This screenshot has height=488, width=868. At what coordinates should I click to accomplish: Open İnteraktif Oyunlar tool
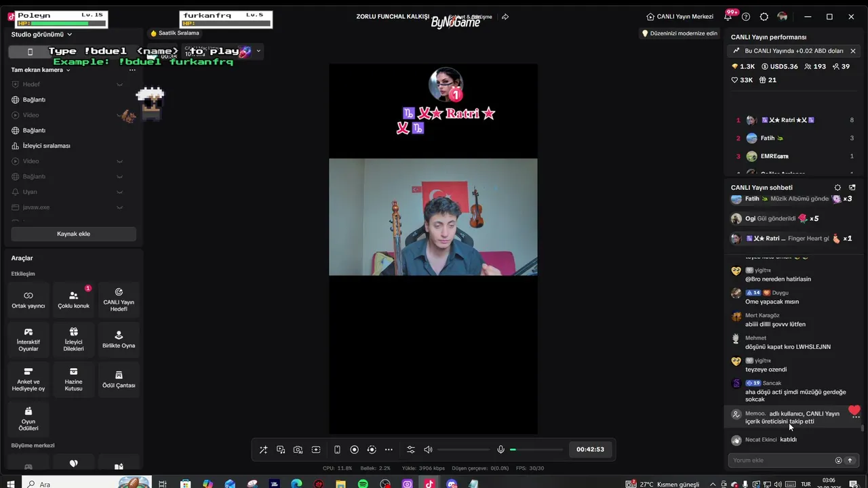(x=28, y=340)
